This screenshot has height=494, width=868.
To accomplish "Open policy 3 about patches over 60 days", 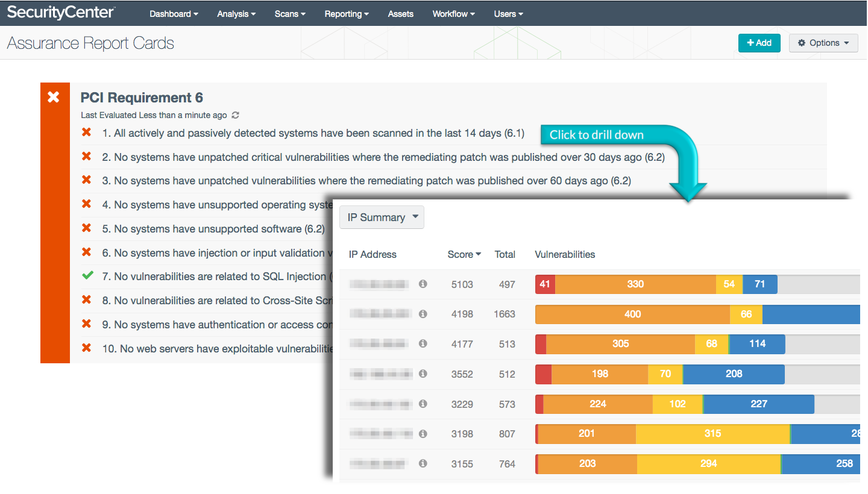I will coord(366,181).
